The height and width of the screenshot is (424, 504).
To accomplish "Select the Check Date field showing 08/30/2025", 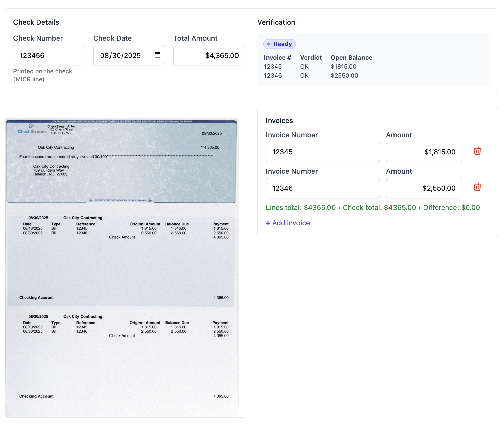I will pyautogui.click(x=125, y=55).
